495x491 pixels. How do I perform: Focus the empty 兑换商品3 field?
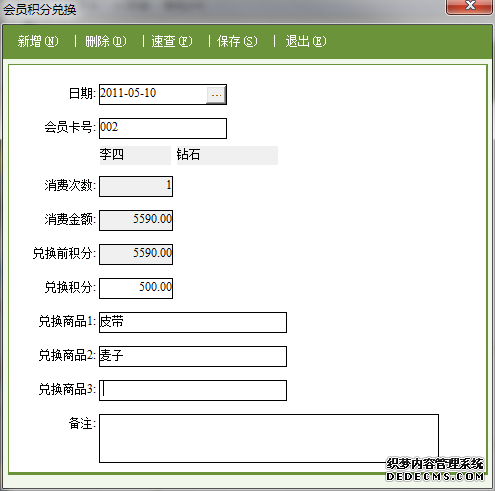tap(193, 390)
